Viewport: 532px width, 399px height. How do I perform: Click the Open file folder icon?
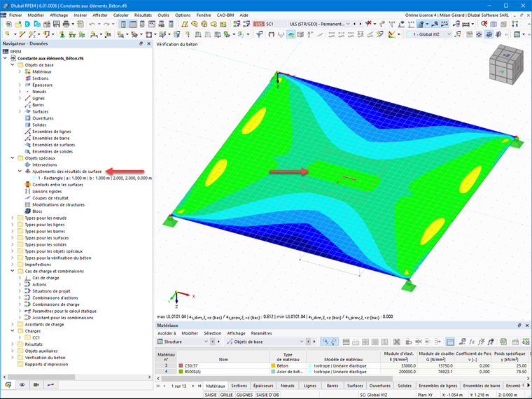[18, 24]
